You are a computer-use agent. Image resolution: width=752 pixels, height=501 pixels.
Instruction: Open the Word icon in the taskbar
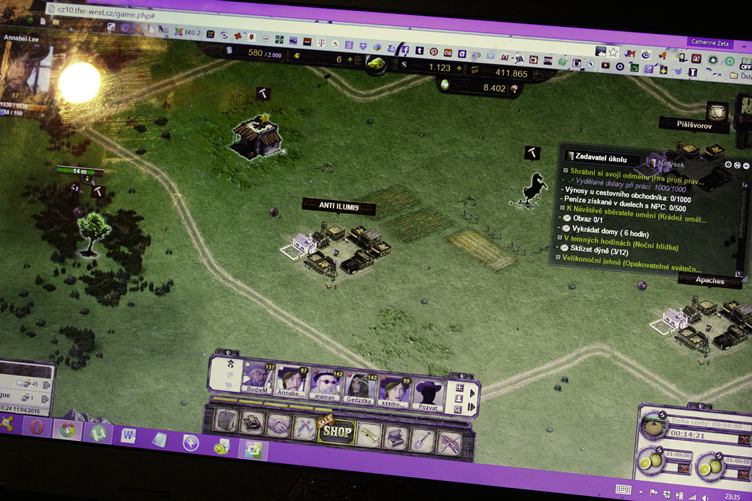click(129, 435)
